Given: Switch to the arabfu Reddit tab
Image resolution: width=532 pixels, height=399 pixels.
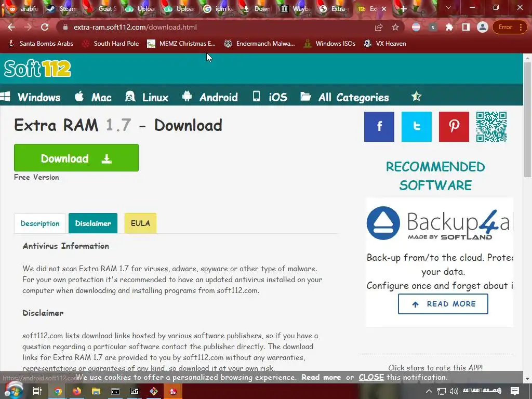Looking at the screenshot, I should point(24,9).
